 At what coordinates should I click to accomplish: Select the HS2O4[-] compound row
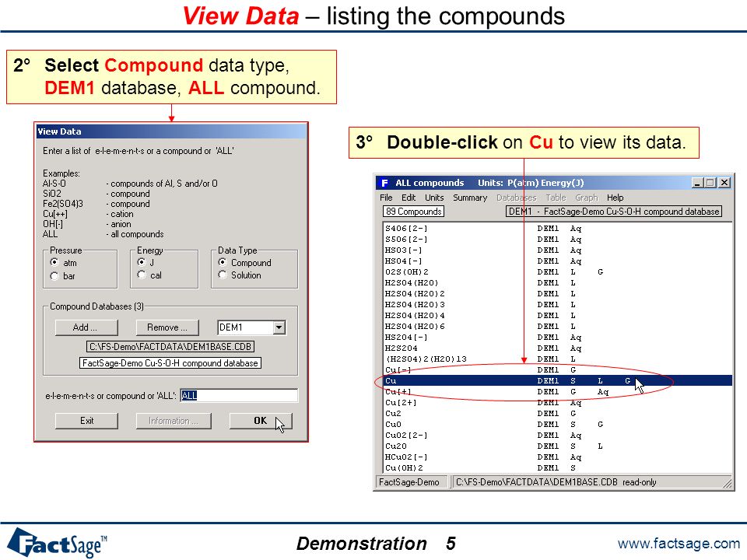(x=557, y=337)
